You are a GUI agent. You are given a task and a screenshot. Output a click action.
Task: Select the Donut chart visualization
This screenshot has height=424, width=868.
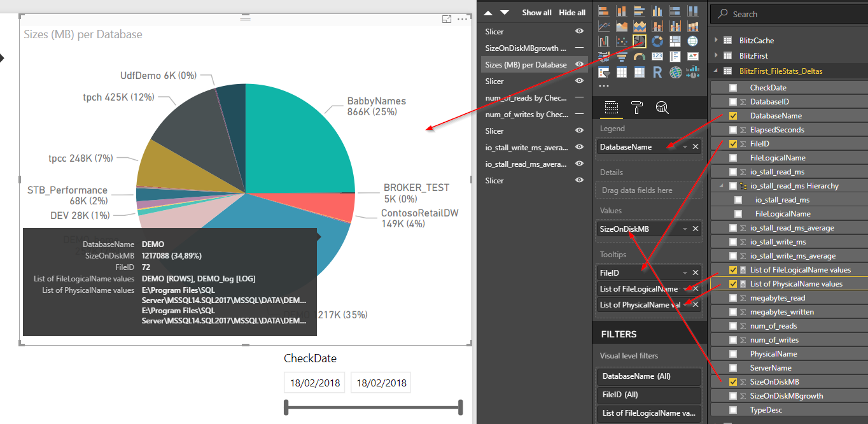(657, 41)
